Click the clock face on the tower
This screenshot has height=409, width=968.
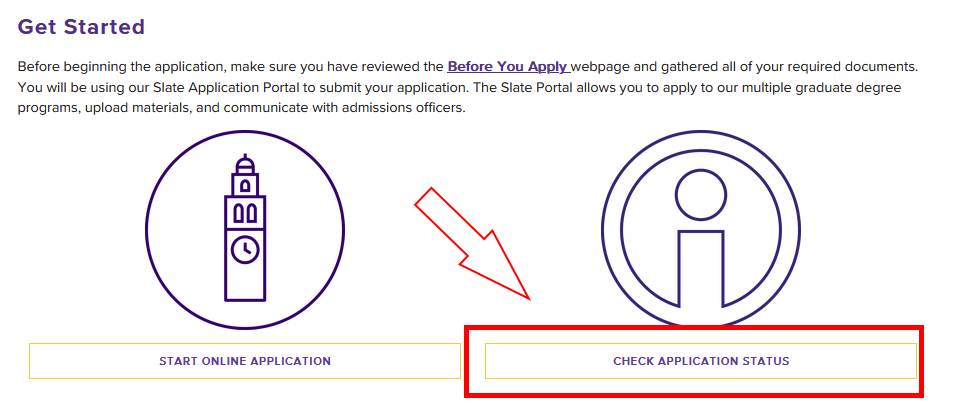(x=245, y=248)
